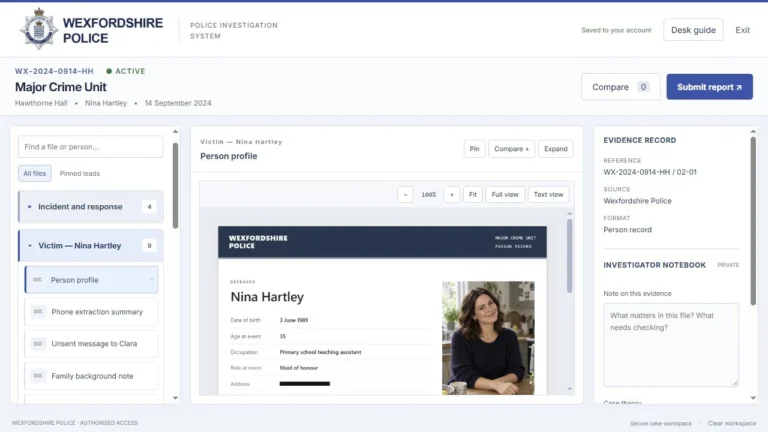Submit the report
The image size is (768, 432).
click(709, 87)
